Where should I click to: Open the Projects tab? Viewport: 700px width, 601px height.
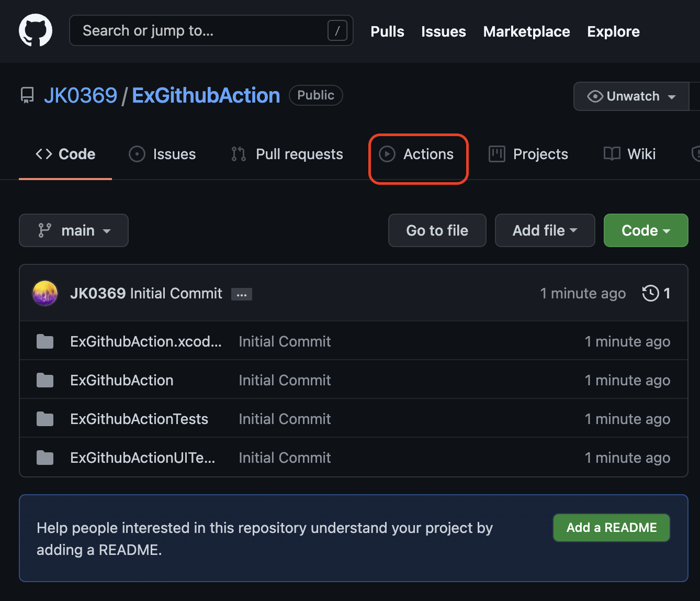528,154
